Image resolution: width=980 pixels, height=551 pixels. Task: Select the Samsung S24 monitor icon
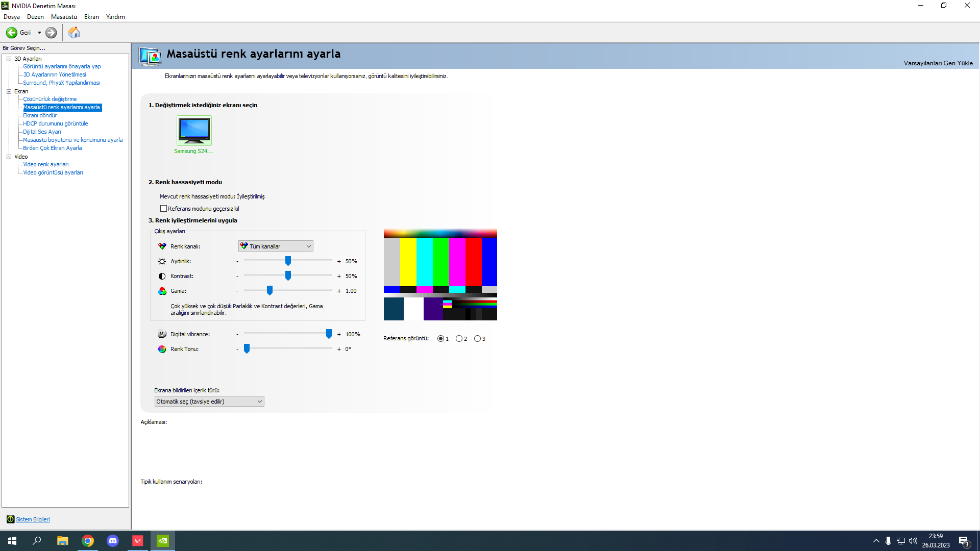coord(194,131)
